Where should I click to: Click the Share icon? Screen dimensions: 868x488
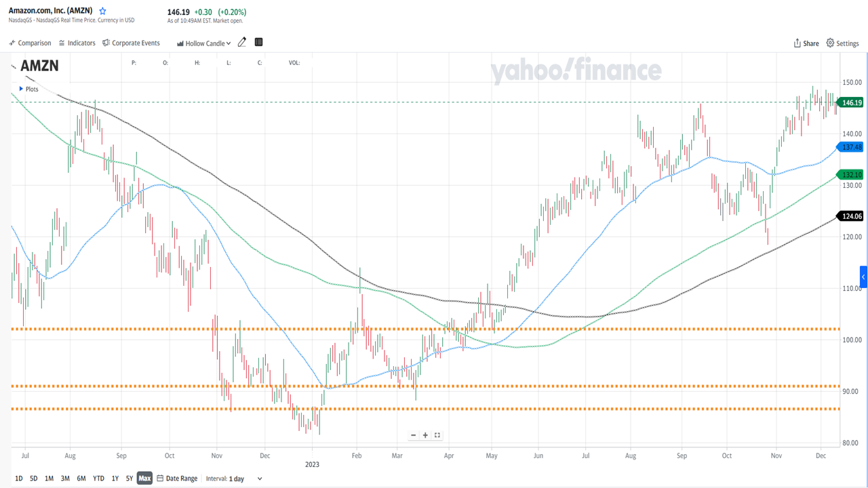(806, 43)
